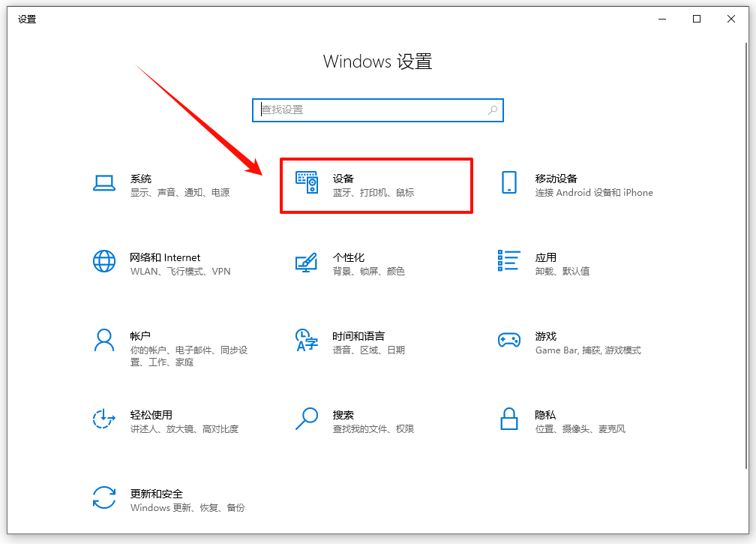Screen dimensions: 756x544
Task: Open 系统 settings via the laptop icon
Action: point(104,182)
